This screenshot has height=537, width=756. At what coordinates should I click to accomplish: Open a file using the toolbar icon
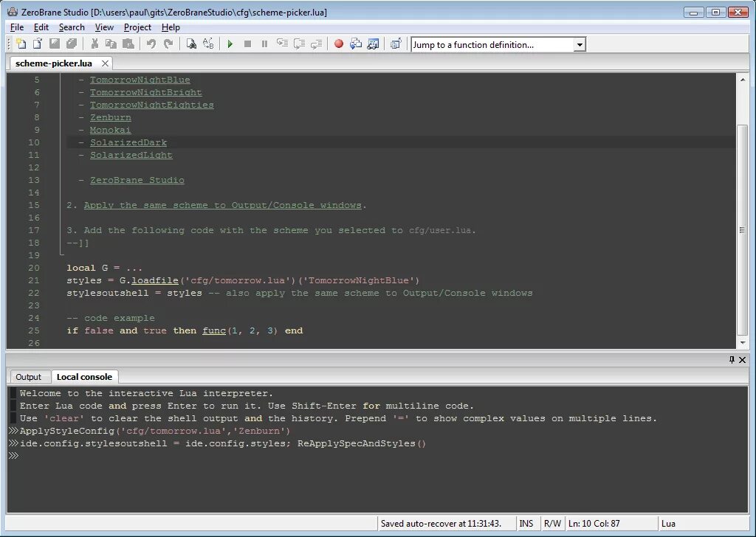tap(38, 44)
